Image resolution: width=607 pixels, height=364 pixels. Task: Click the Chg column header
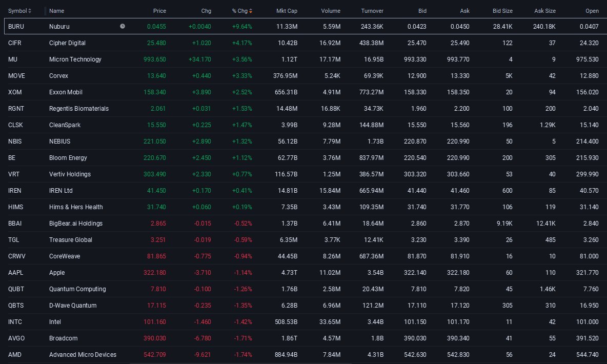(206, 11)
